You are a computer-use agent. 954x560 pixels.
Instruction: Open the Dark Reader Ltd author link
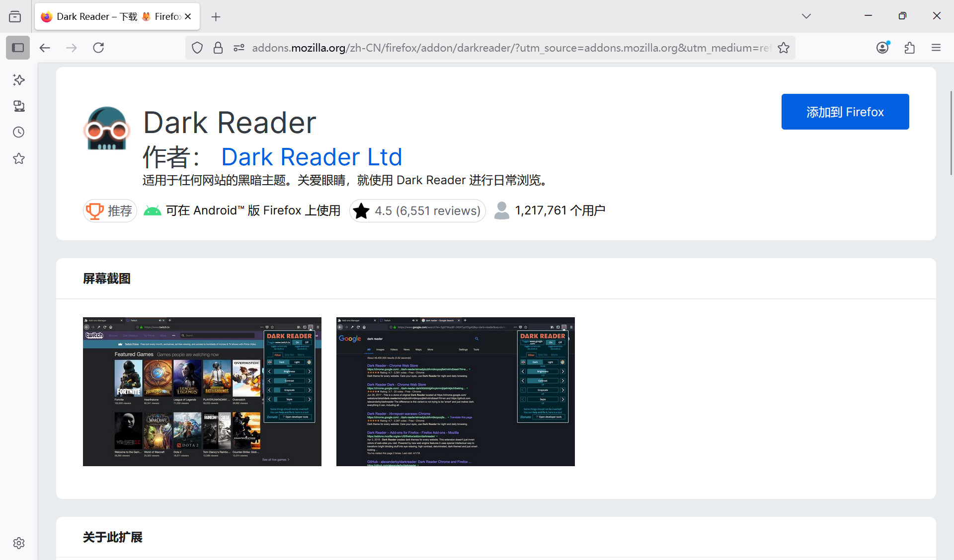(x=312, y=157)
